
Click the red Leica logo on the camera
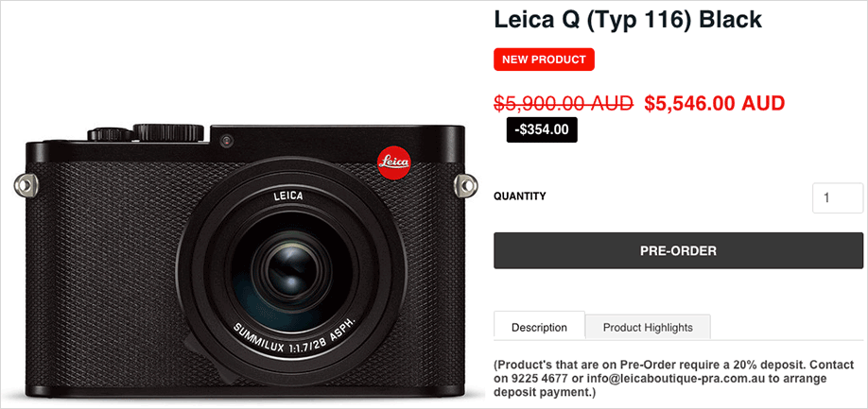(x=391, y=162)
